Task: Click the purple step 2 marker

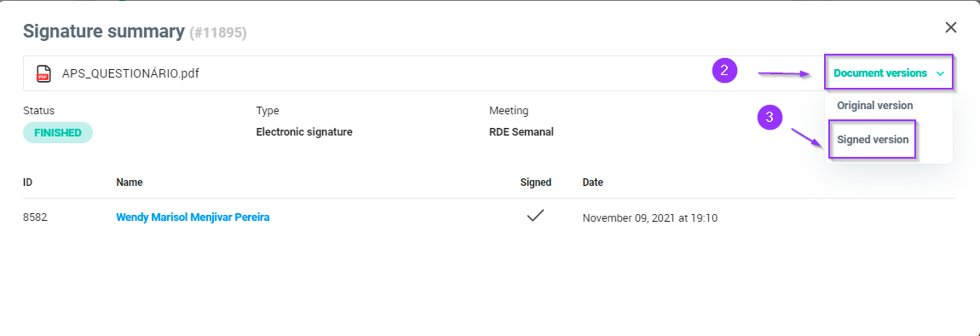Action: coord(724,70)
